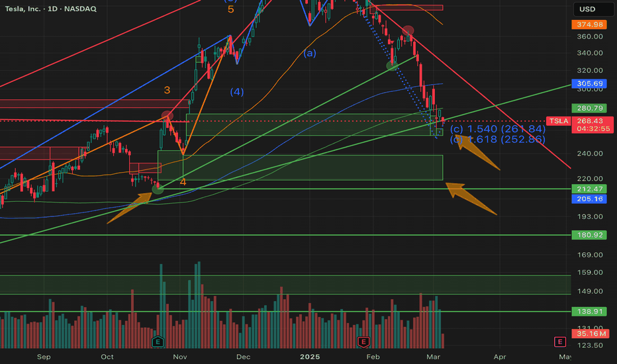Select the blue 205.16 price label

click(589, 199)
